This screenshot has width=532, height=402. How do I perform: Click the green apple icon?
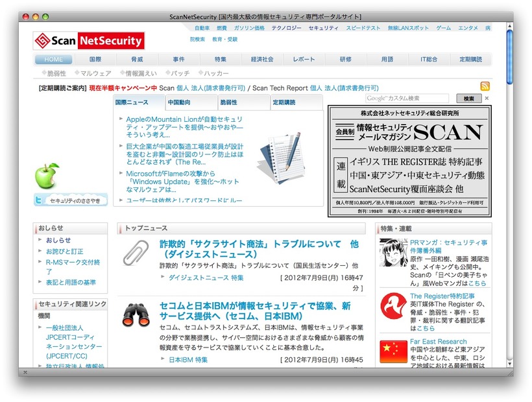tap(47, 176)
